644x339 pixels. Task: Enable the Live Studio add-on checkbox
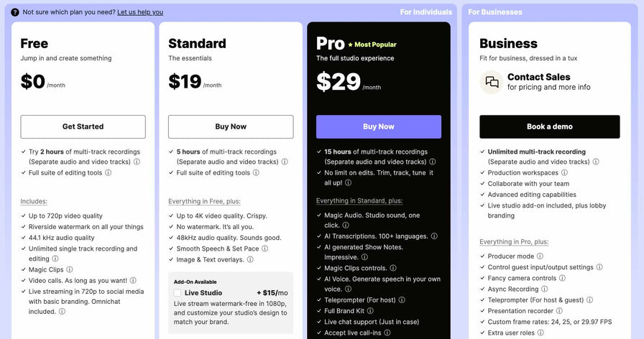click(x=178, y=293)
